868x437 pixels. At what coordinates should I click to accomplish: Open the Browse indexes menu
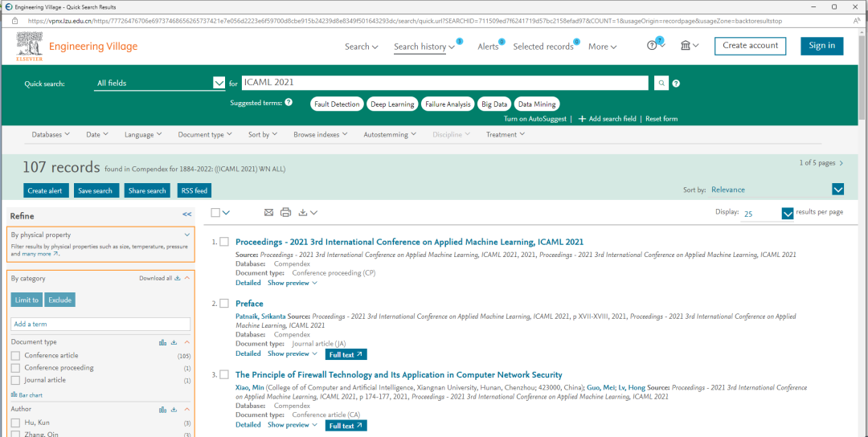pyautogui.click(x=321, y=134)
